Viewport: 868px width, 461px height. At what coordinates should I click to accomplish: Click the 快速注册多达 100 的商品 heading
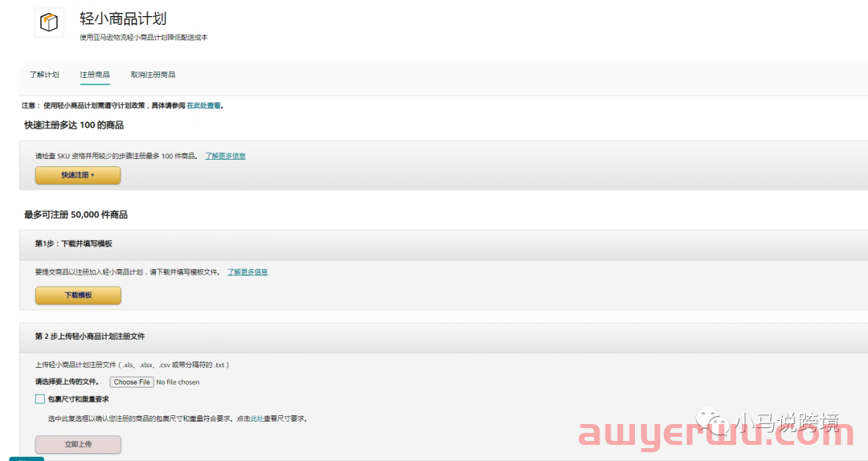point(74,125)
